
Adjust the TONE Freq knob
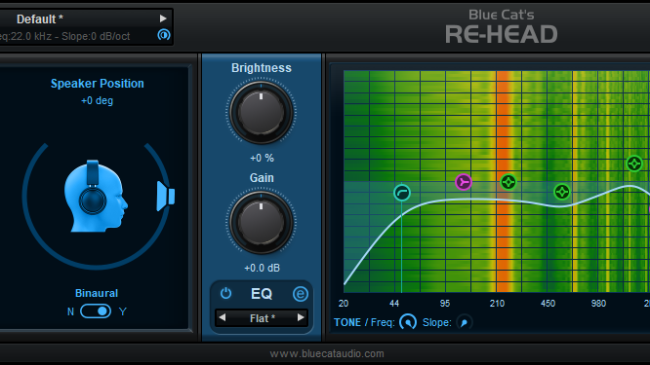tap(408, 322)
